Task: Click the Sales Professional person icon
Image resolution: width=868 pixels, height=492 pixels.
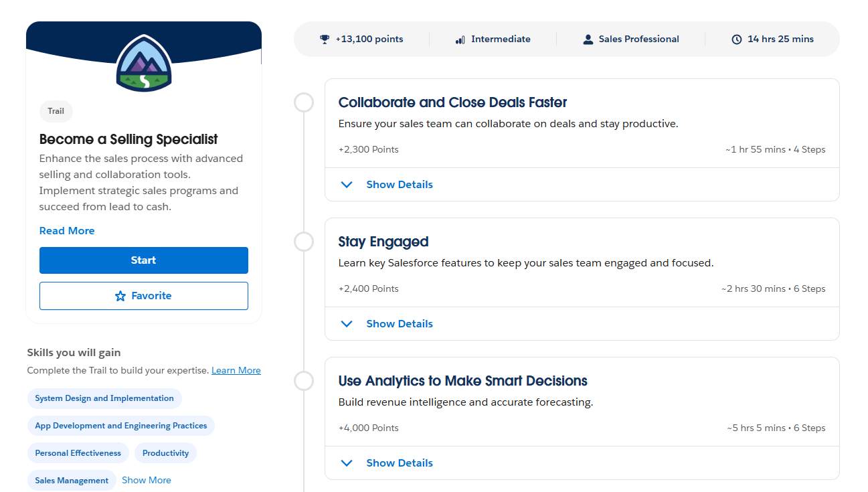Action: [x=588, y=39]
